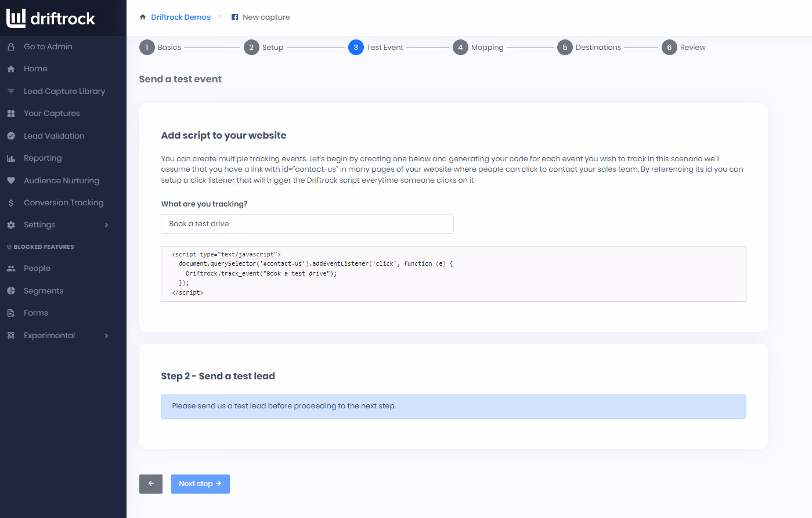Click the Your Captures grid icon

(11, 113)
